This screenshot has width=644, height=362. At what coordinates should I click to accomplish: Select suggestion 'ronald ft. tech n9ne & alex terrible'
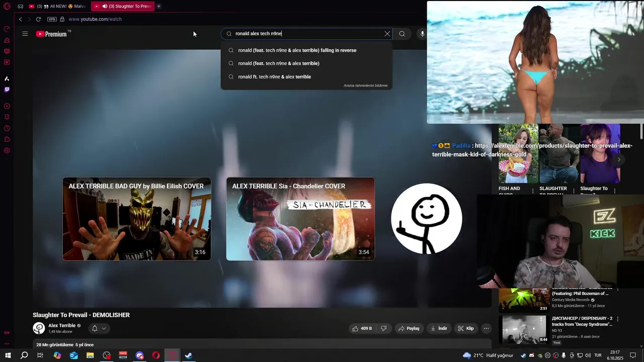click(306, 76)
